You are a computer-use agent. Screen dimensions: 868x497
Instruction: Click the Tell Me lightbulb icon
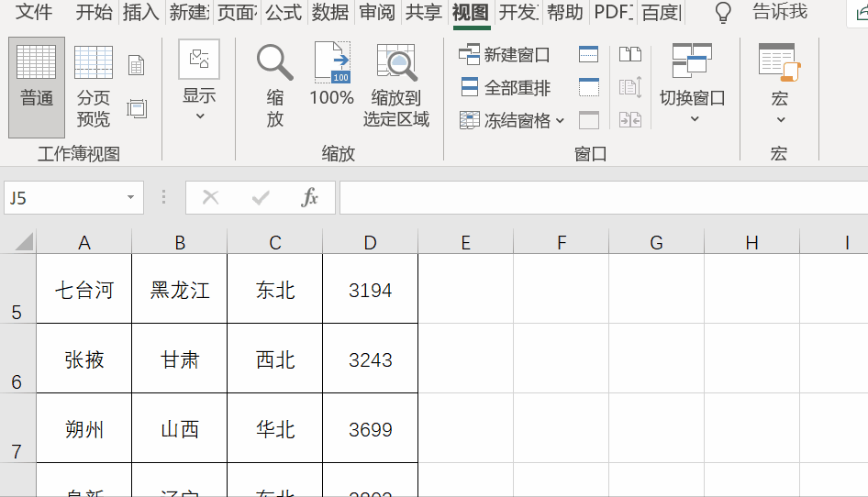(723, 12)
